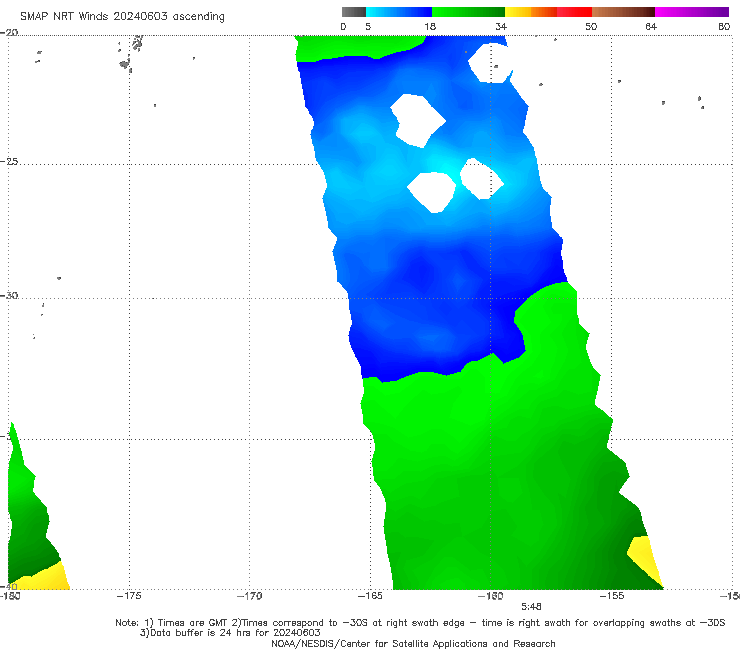Select the magenta-purple segment of the color bar
Image resolution: width=740 pixels, height=650 pixels.
692,12
